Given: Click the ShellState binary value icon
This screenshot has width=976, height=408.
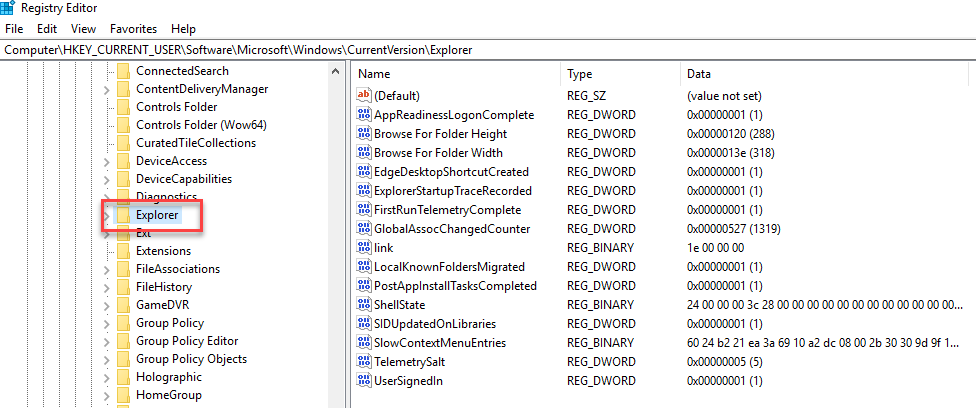Looking at the screenshot, I should [364, 305].
